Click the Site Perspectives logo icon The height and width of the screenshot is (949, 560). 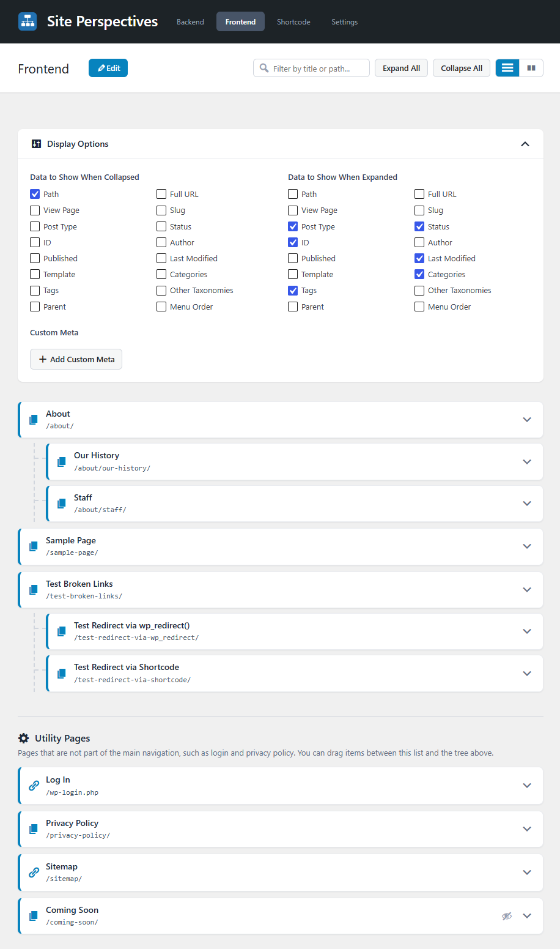(x=28, y=21)
